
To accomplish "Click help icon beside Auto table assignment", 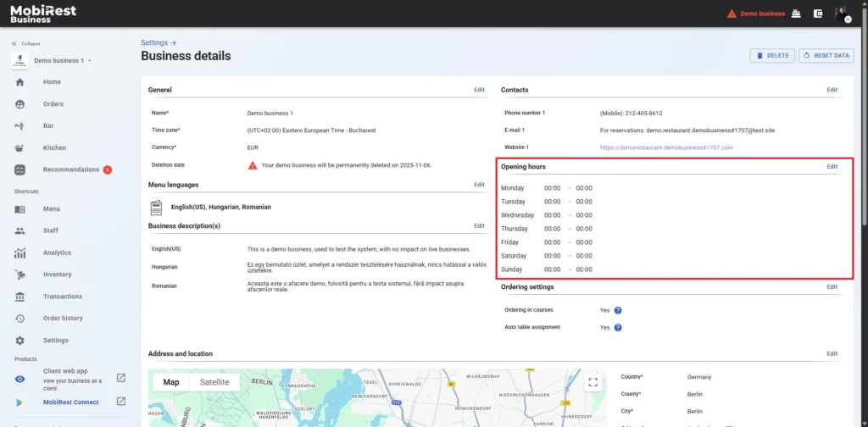I will (x=618, y=327).
